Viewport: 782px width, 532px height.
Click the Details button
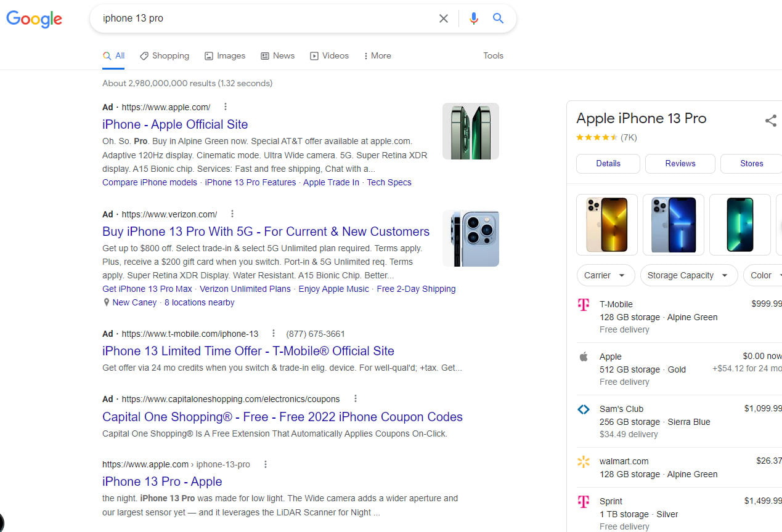coord(608,164)
